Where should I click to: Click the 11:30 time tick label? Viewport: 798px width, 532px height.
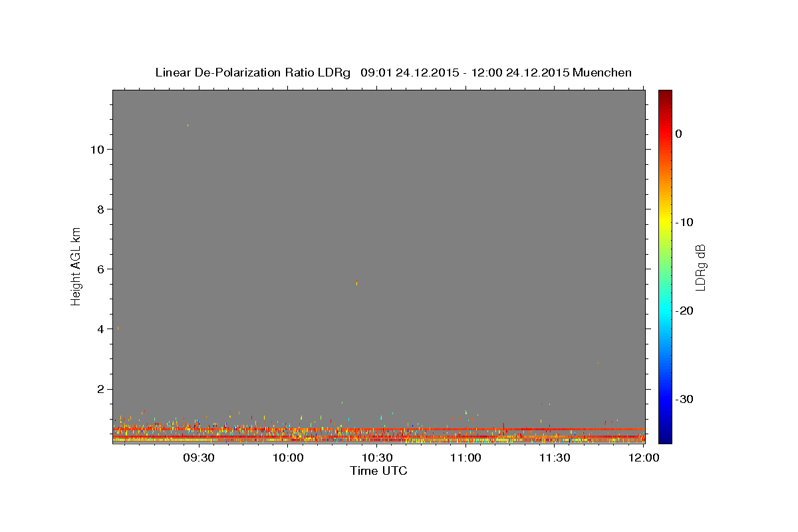coord(555,458)
